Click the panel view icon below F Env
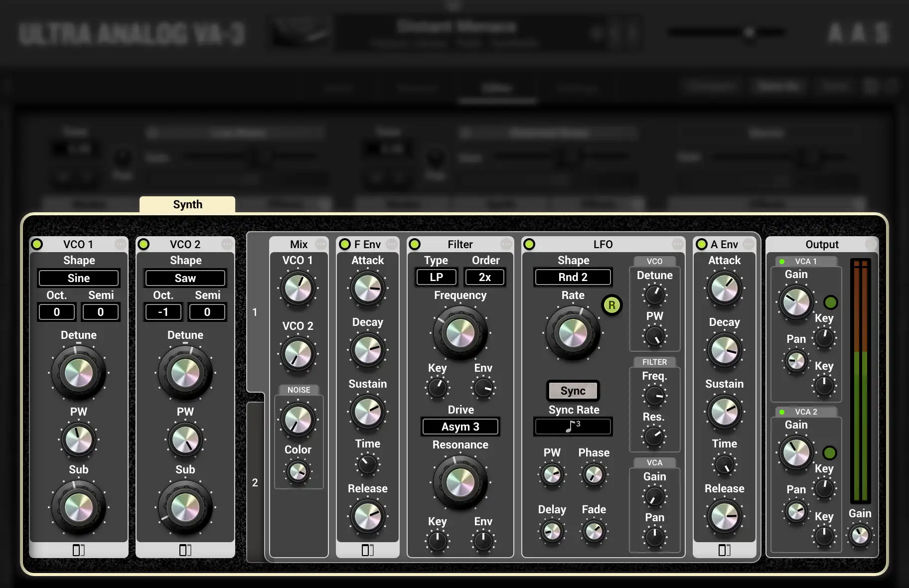 click(x=368, y=550)
